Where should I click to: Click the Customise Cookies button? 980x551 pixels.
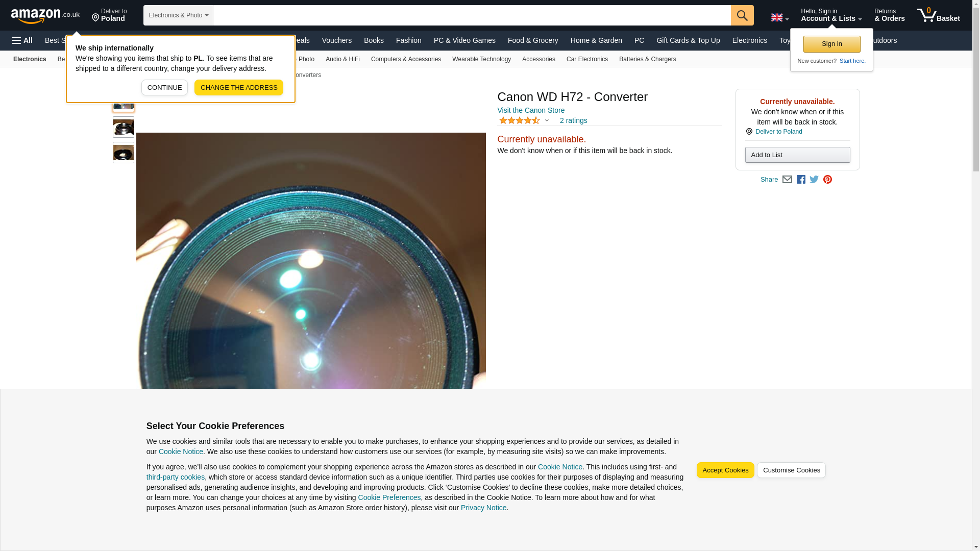(791, 470)
